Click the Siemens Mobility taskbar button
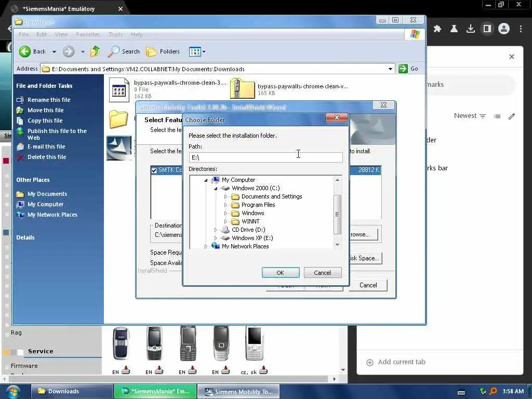 [x=238, y=391]
